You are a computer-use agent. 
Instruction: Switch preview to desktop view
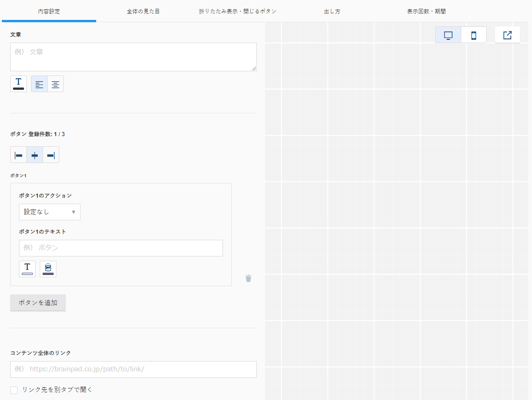click(x=448, y=35)
